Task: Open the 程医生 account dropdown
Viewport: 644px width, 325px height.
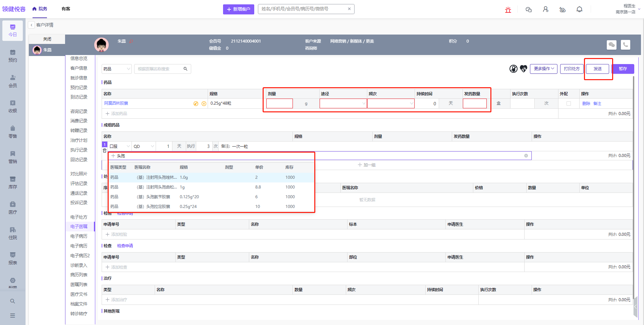Action: [x=628, y=9]
